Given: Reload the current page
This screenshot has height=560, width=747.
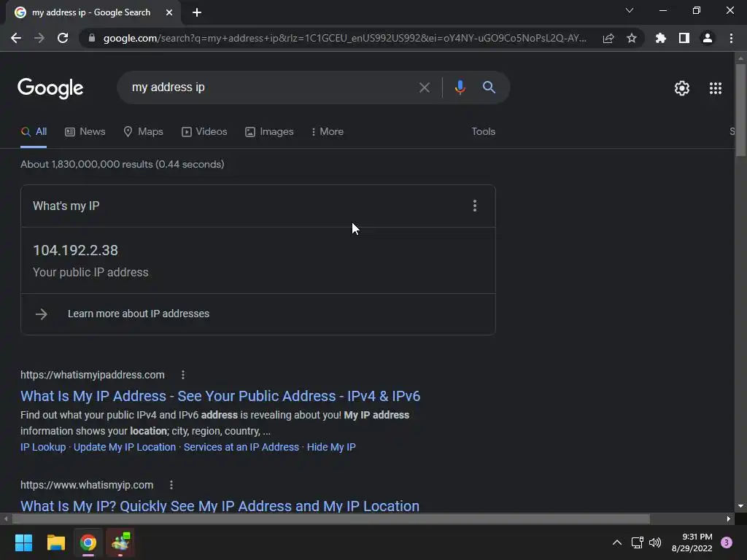Looking at the screenshot, I should (x=63, y=38).
